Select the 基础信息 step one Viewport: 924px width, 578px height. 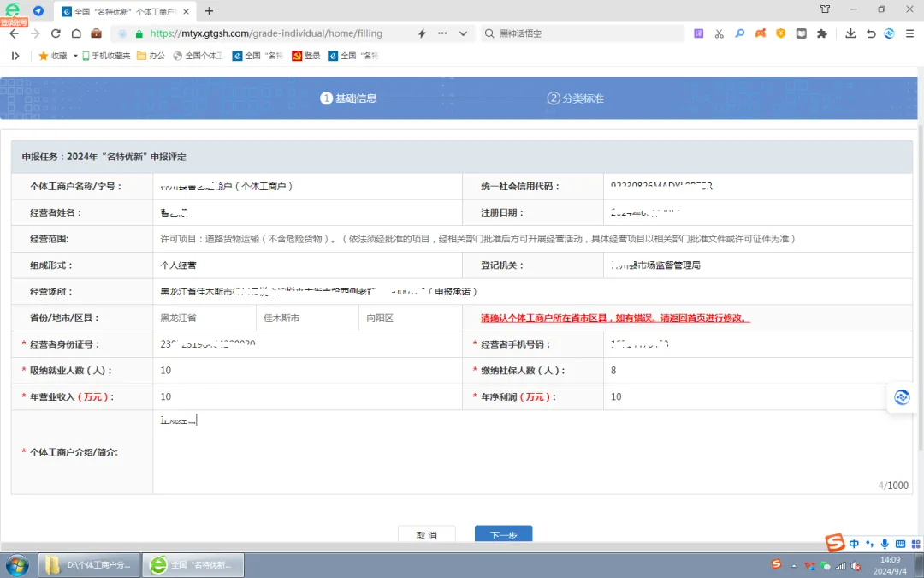tap(348, 98)
